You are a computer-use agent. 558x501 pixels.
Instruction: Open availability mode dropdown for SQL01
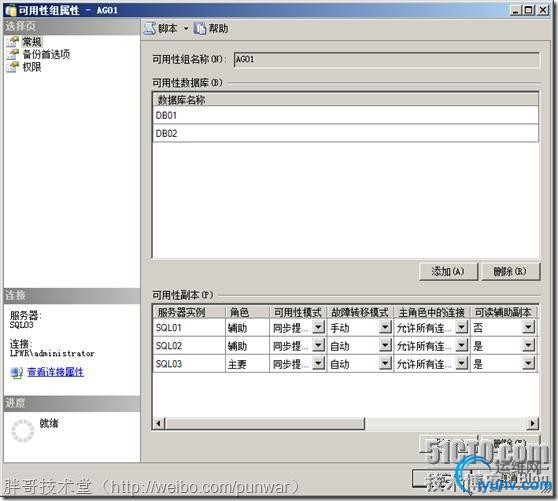(x=319, y=327)
